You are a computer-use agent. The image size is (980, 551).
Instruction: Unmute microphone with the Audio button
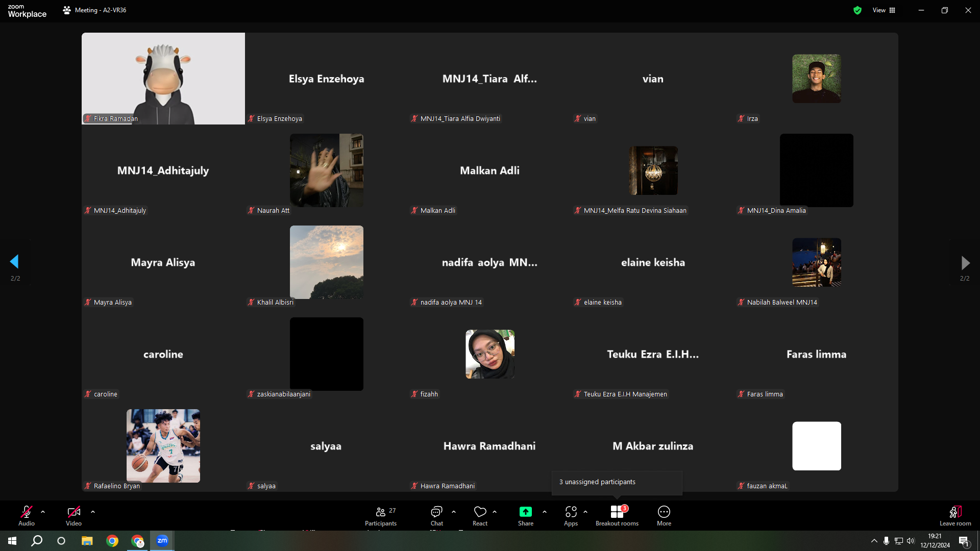[27, 515]
